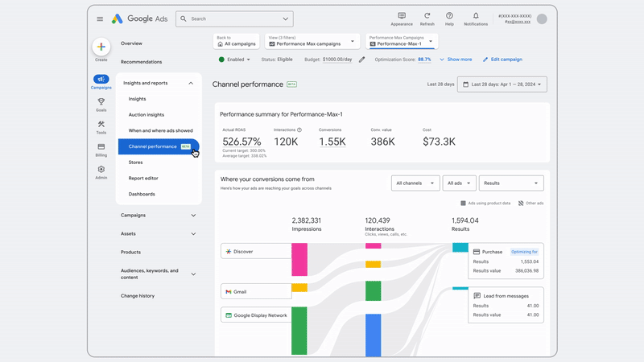Click the Discover channel box
644x362 pixels.
(x=256, y=251)
